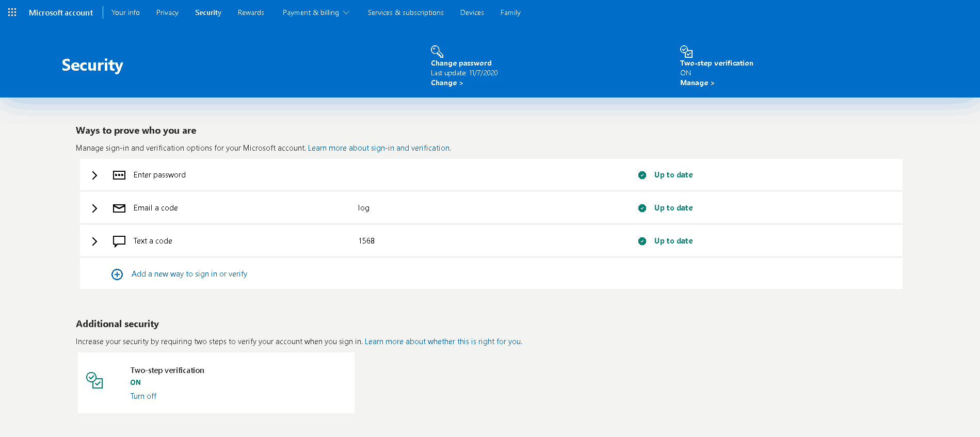
Task: Click the '1568' phone number value
Action: pyautogui.click(x=366, y=241)
